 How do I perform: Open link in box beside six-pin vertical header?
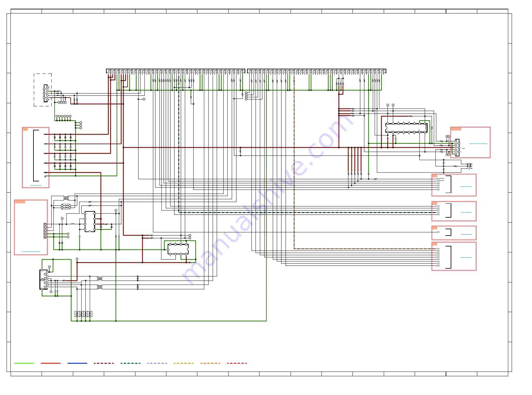[x=31, y=251]
